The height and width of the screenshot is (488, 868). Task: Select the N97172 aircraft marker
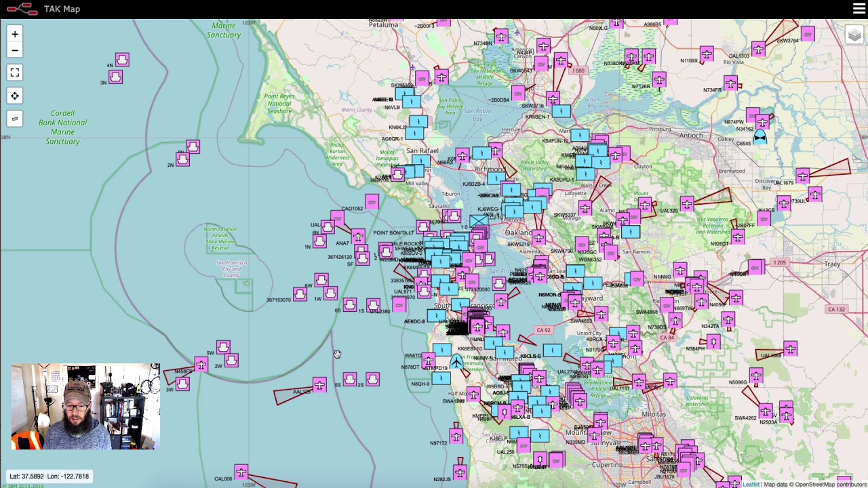[x=456, y=437]
